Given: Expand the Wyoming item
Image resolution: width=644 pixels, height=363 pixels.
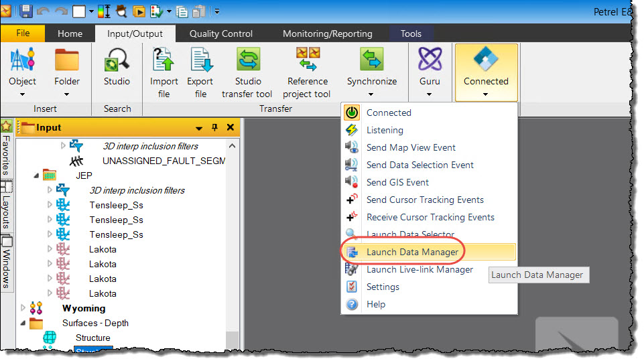Looking at the screenshot, I should [23, 307].
